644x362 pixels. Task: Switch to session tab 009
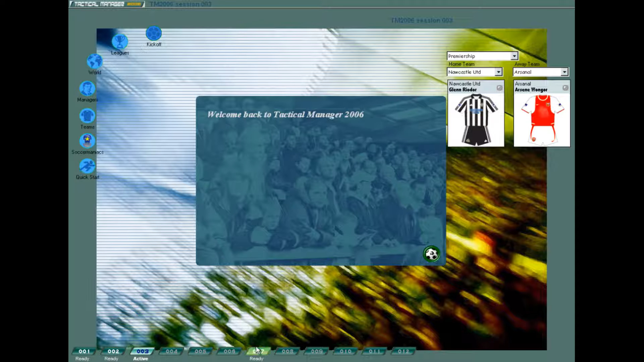pyautogui.click(x=317, y=351)
